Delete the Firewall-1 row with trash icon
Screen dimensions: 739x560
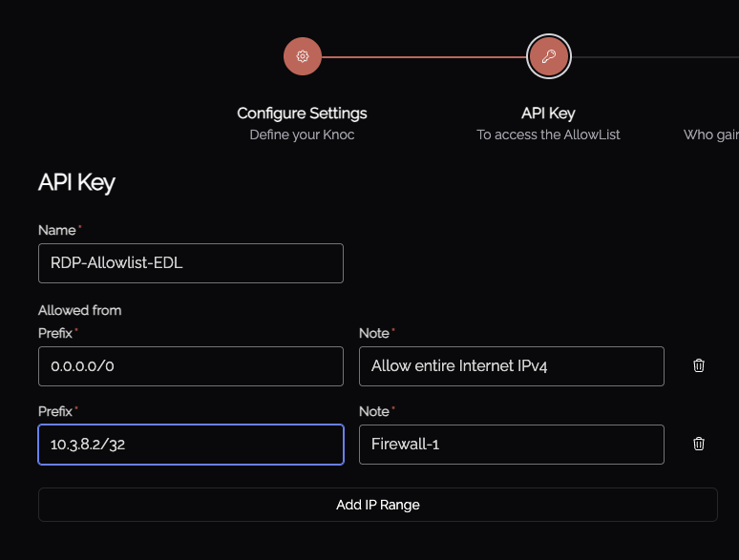click(699, 444)
